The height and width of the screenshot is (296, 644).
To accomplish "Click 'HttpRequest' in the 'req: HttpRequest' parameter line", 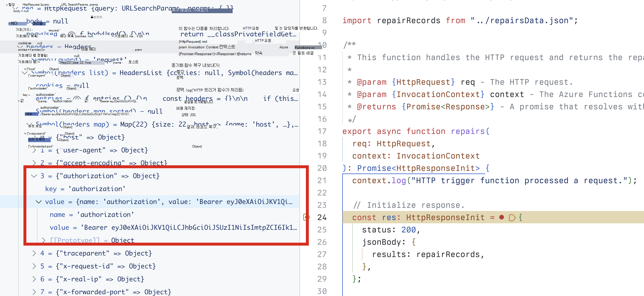I will pos(403,144).
